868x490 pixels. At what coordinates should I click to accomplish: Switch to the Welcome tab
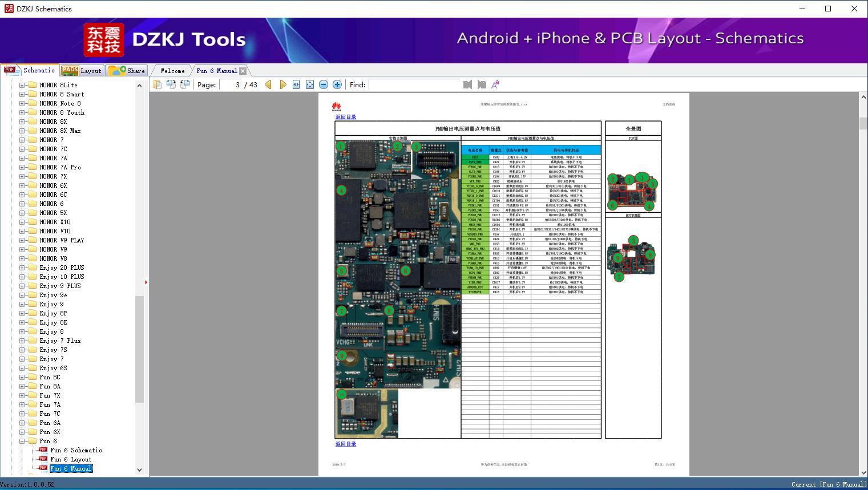172,71
